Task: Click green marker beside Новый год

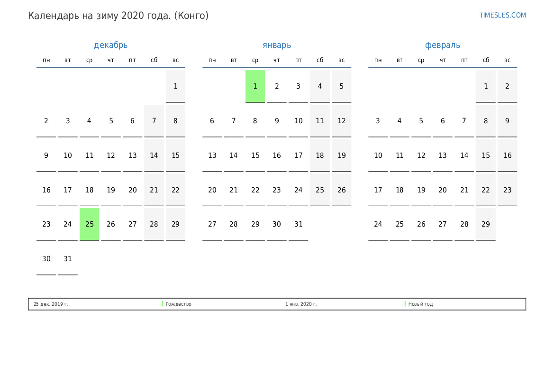Action: pyautogui.click(x=405, y=304)
